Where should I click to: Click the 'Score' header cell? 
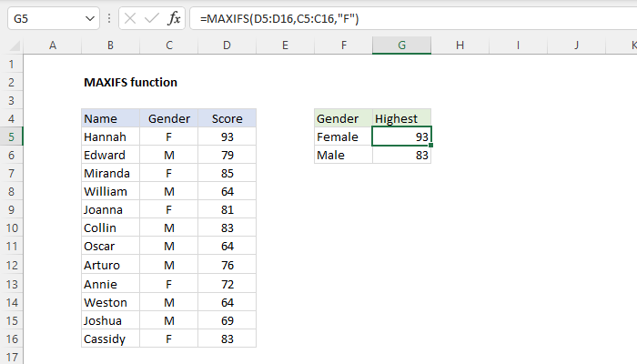pyautogui.click(x=227, y=118)
